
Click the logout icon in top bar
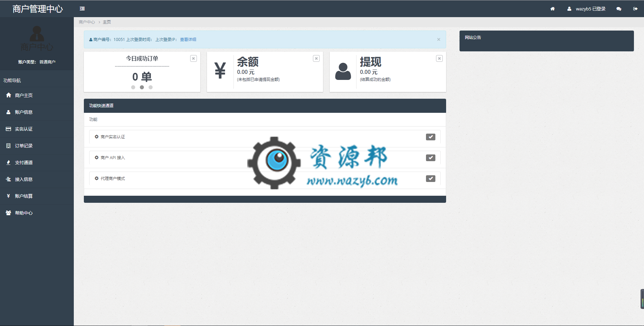635,9
